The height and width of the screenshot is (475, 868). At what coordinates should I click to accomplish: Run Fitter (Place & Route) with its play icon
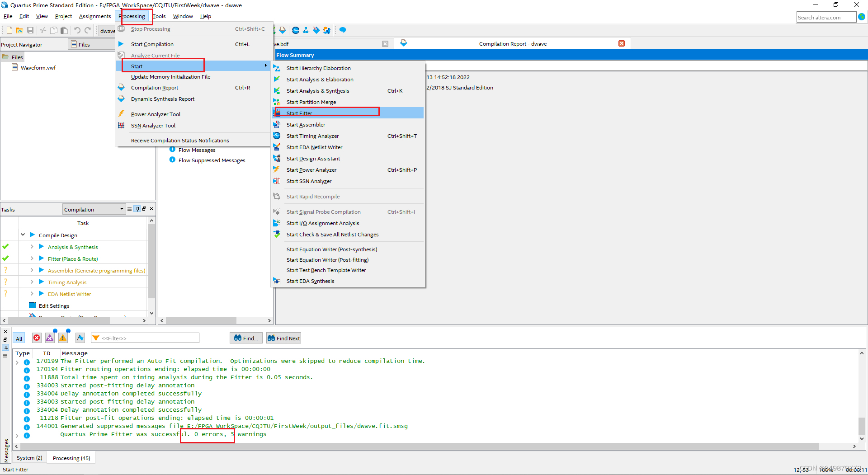(41, 259)
